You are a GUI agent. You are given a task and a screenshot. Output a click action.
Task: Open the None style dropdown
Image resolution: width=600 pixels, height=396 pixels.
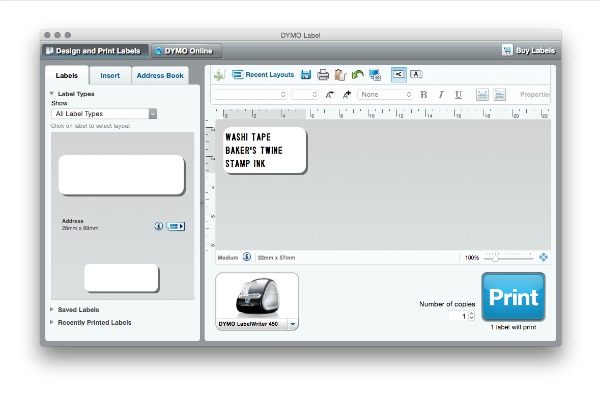[385, 95]
